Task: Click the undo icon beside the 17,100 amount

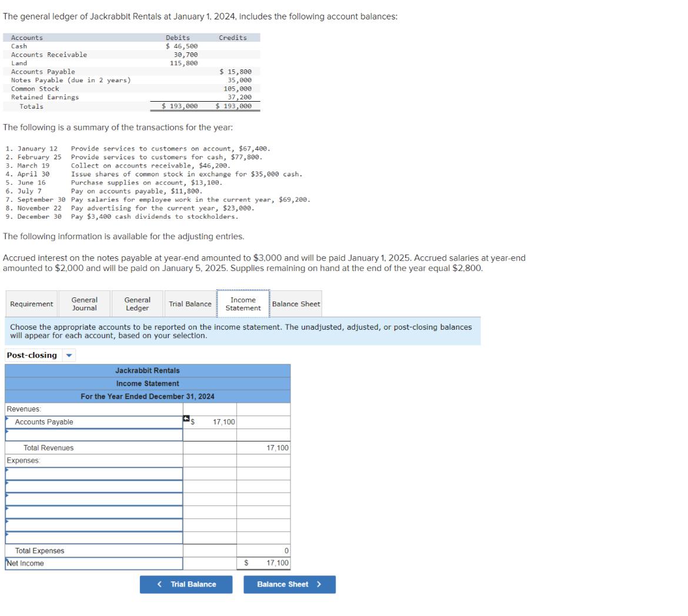Action: (x=186, y=417)
